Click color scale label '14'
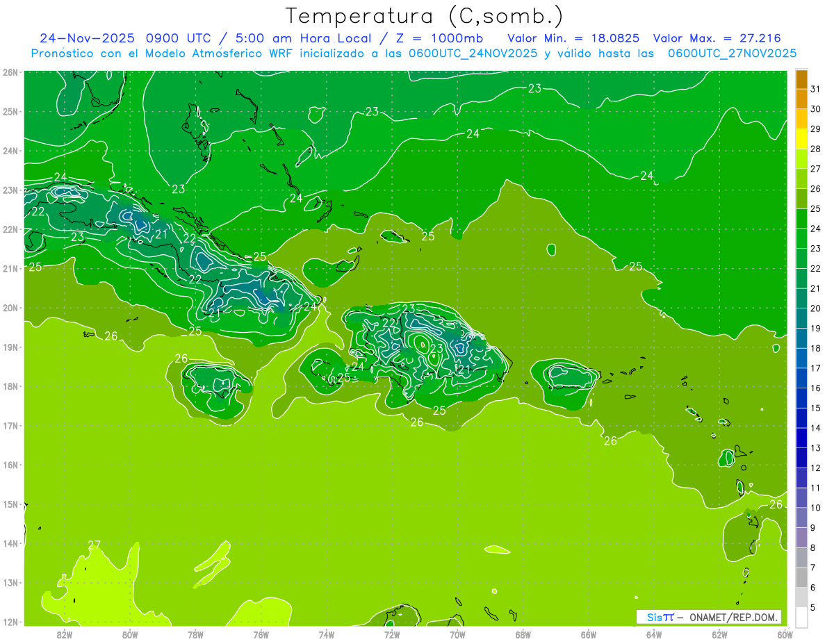This screenshot has width=834, height=644. [815, 428]
